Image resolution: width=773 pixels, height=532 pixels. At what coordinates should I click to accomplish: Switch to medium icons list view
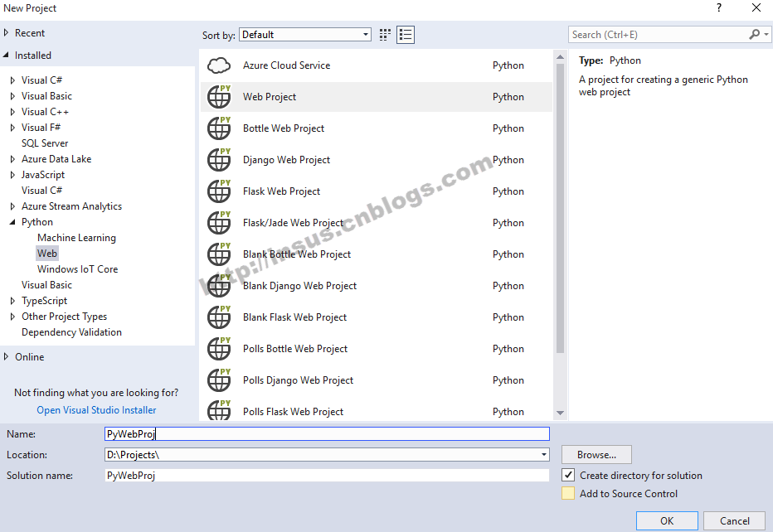point(406,35)
